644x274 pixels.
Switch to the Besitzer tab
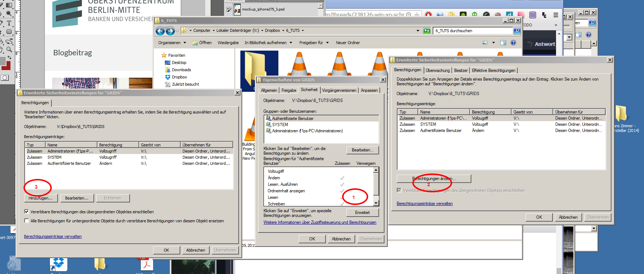[461, 70]
